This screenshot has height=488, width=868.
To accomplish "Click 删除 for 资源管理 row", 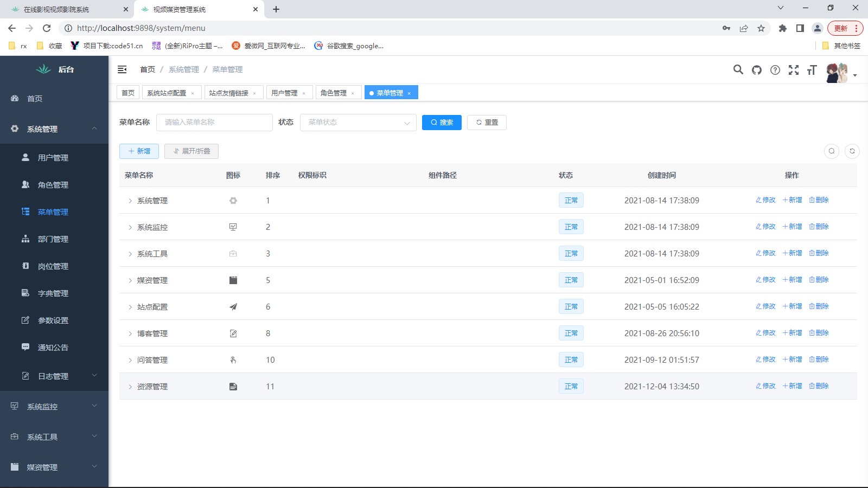I will point(819,386).
